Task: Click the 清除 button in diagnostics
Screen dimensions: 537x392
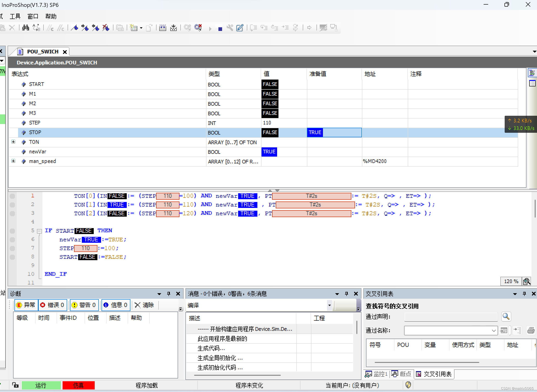Action: pos(144,305)
